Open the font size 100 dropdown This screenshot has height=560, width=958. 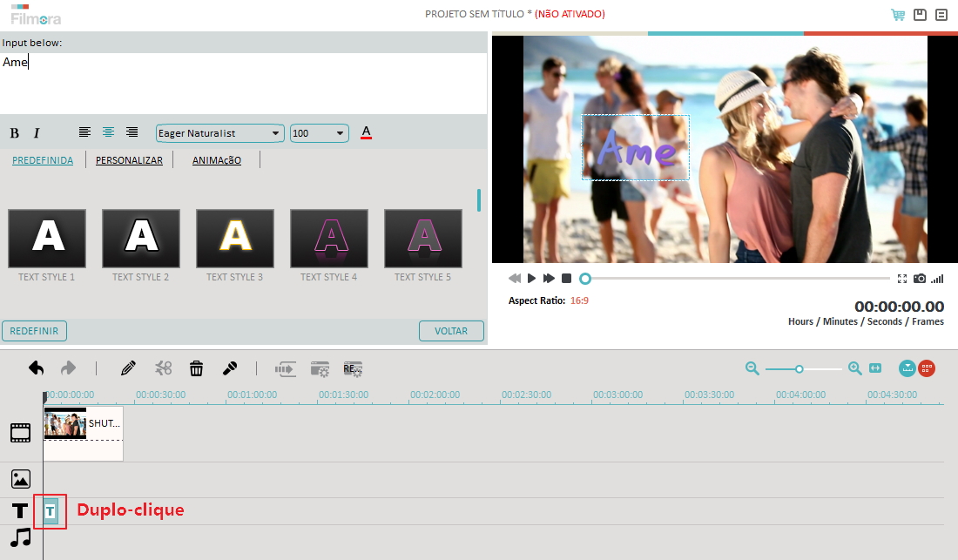click(x=319, y=133)
